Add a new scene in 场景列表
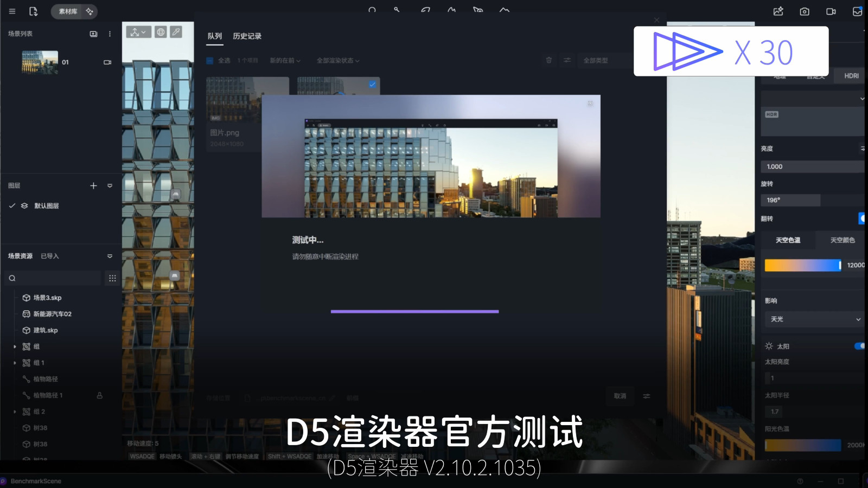 tap(93, 34)
